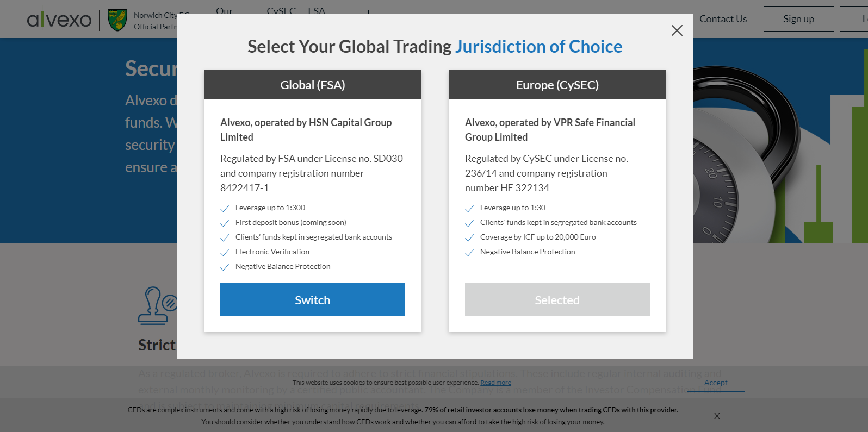This screenshot has width=868, height=432.
Task: Open the "Our" navigation menu
Action: click(x=225, y=11)
